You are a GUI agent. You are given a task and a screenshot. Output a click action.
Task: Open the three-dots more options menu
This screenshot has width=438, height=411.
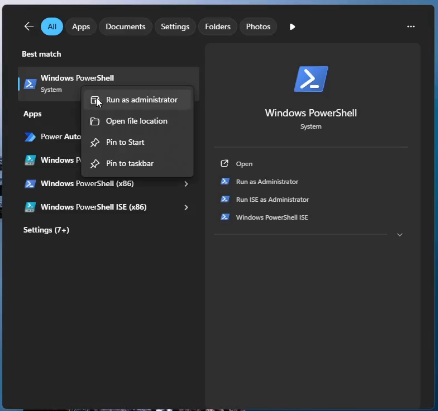(411, 26)
